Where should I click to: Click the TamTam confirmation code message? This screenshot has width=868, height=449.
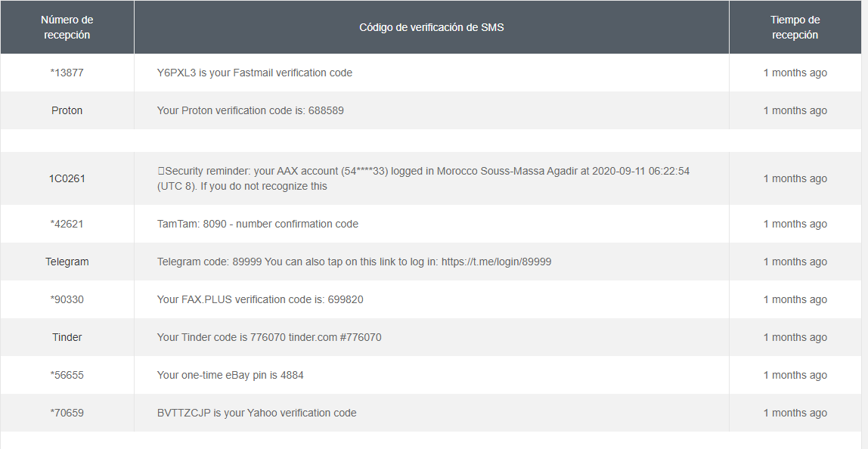coord(257,224)
